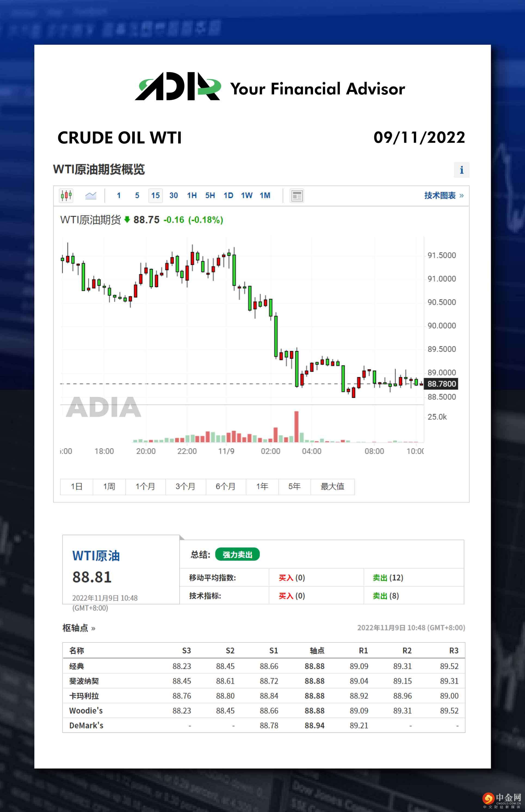The height and width of the screenshot is (812, 525).
Task: Click the 卖出 (12) moving average count
Action: pyautogui.click(x=388, y=578)
